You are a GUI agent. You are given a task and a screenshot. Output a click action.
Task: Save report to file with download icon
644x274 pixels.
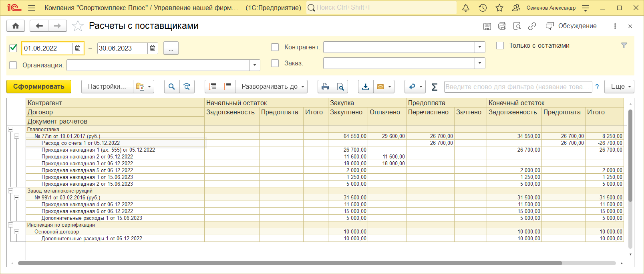pyautogui.click(x=366, y=87)
